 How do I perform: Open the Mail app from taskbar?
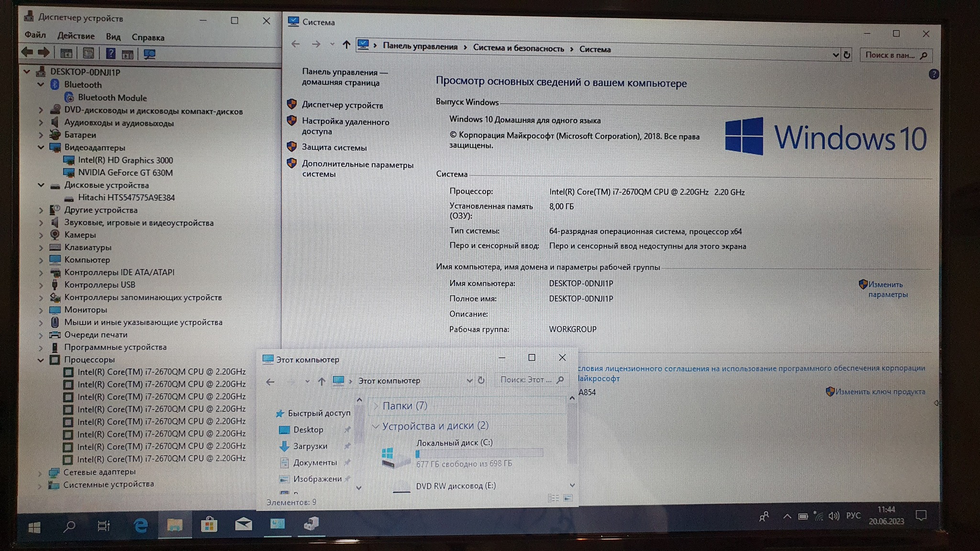[244, 525]
